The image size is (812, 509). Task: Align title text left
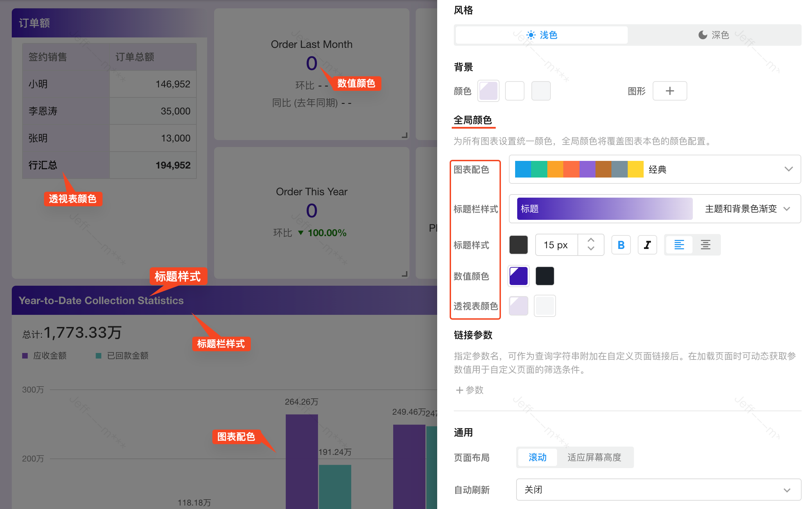pyautogui.click(x=679, y=245)
